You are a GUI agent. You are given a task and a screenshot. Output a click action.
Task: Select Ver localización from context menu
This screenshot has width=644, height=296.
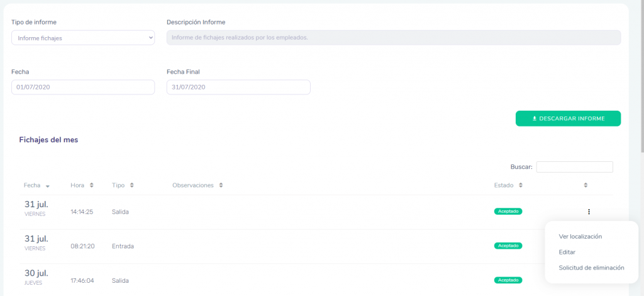580,237
